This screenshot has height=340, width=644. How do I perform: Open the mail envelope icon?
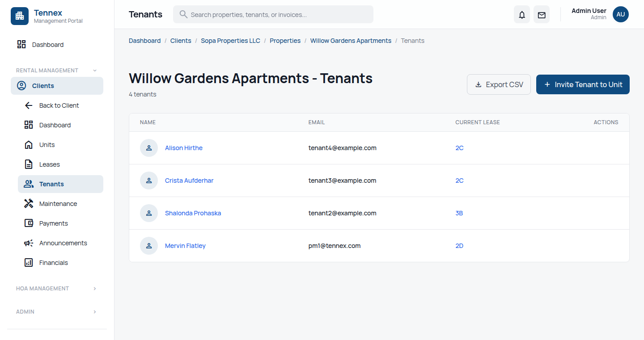pyautogui.click(x=541, y=14)
